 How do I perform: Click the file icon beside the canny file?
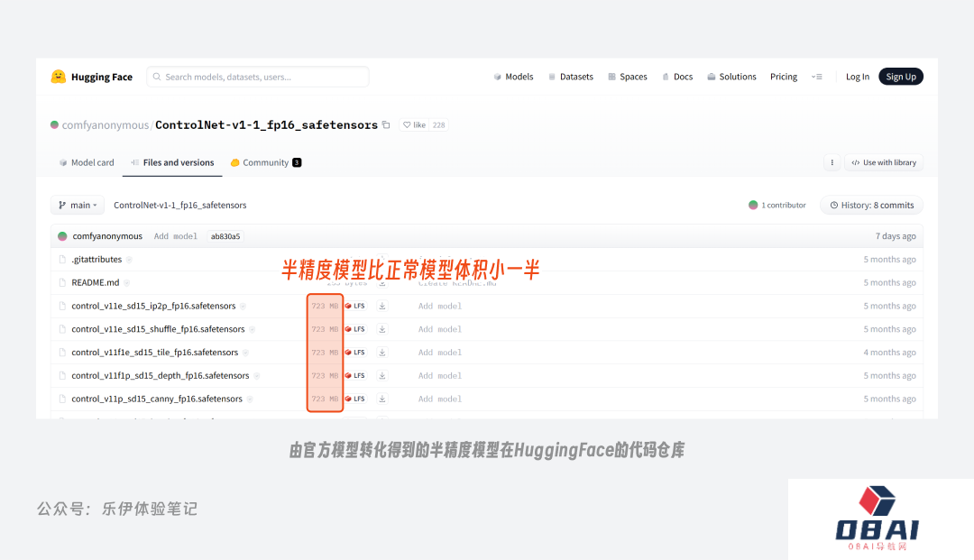pos(62,399)
